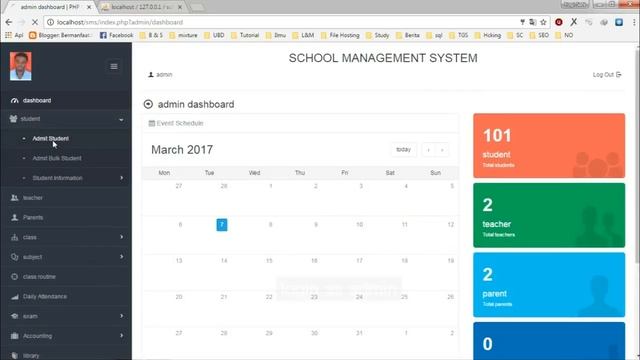Select highlighted day 7 on calendar
The height and width of the screenshot is (360, 640).
[x=222, y=225]
